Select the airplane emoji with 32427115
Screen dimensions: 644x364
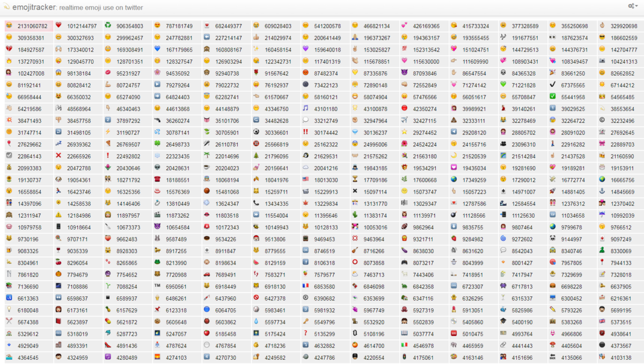point(404,120)
